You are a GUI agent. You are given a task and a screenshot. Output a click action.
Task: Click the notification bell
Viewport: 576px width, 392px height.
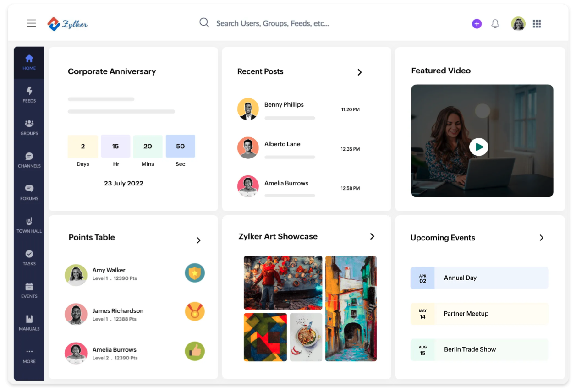(x=495, y=23)
